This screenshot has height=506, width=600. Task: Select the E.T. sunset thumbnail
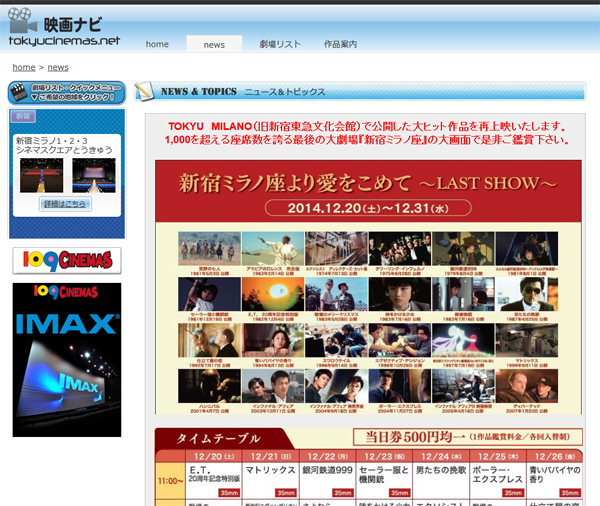[x=273, y=294]
